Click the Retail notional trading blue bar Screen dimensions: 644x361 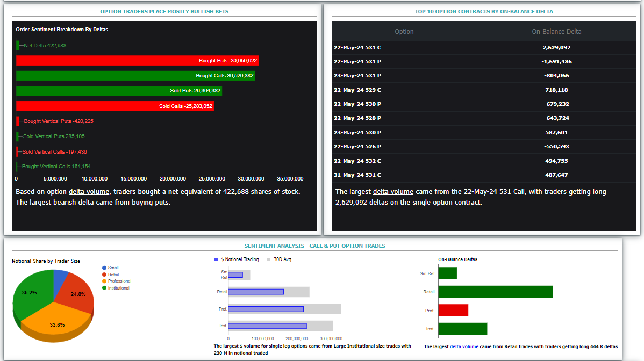pyautogui.click(x=256, y=292)
